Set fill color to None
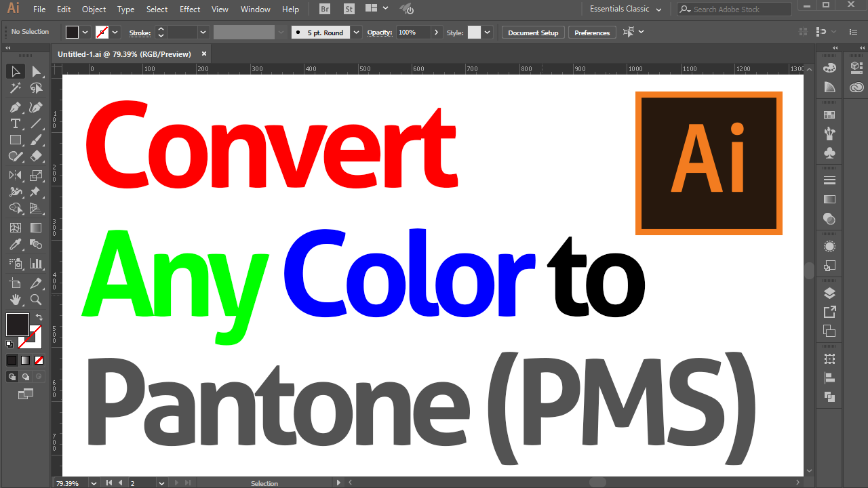 [x=39, y=360]
